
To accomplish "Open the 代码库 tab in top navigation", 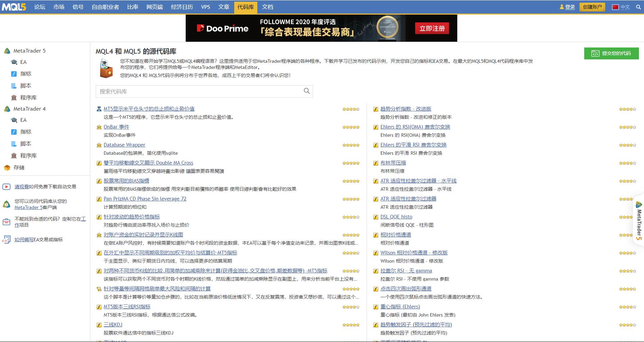I will 245,7.
